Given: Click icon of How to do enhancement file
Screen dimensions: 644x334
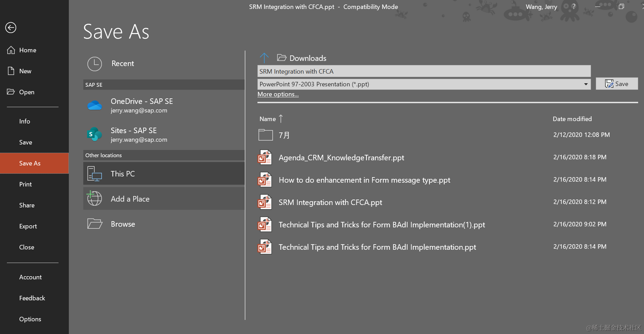Looking at the screenshot, I should pyautogui.click(x=265, y=180).
